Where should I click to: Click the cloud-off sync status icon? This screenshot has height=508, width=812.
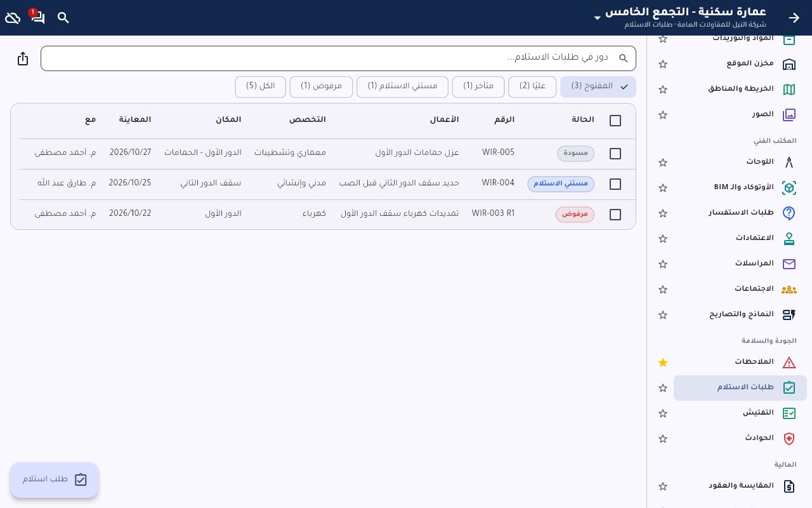pyautogui.click(x=13, y=18)
